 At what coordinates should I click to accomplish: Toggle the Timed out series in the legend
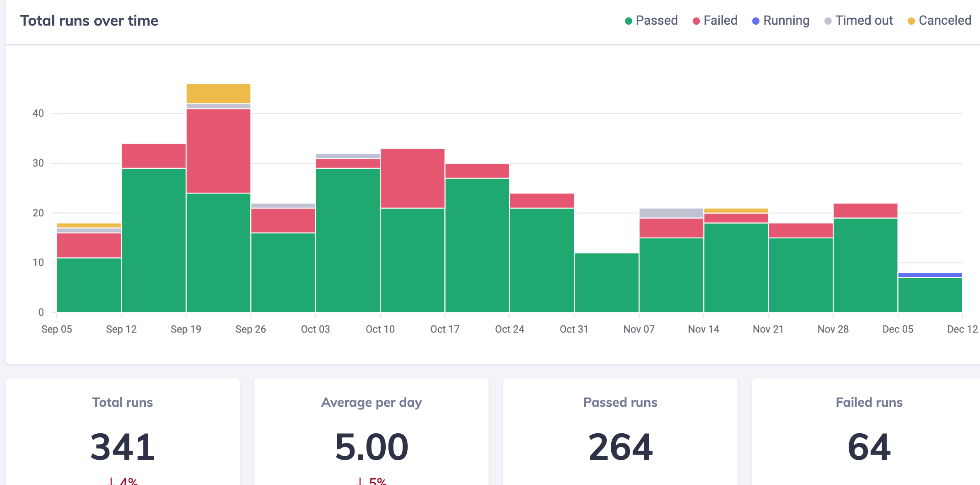click(x=859, y=21)
